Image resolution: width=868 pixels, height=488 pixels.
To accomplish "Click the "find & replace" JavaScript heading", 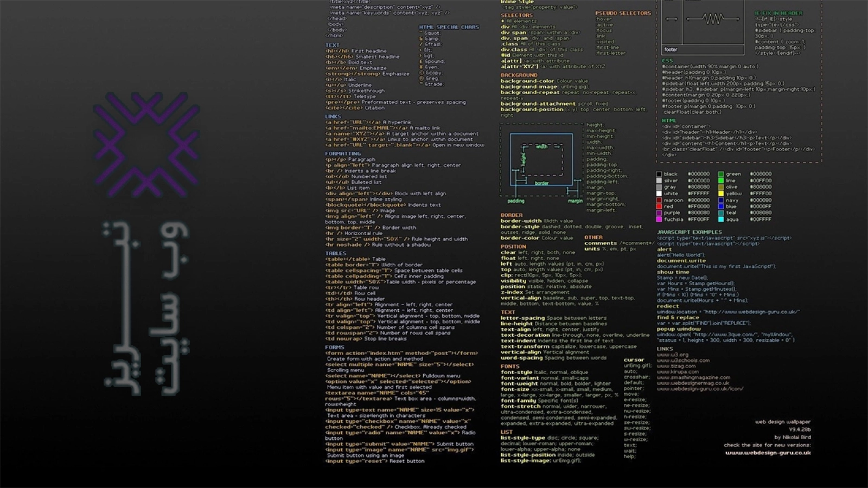I will pyautogui.click(x=678, y=318).
